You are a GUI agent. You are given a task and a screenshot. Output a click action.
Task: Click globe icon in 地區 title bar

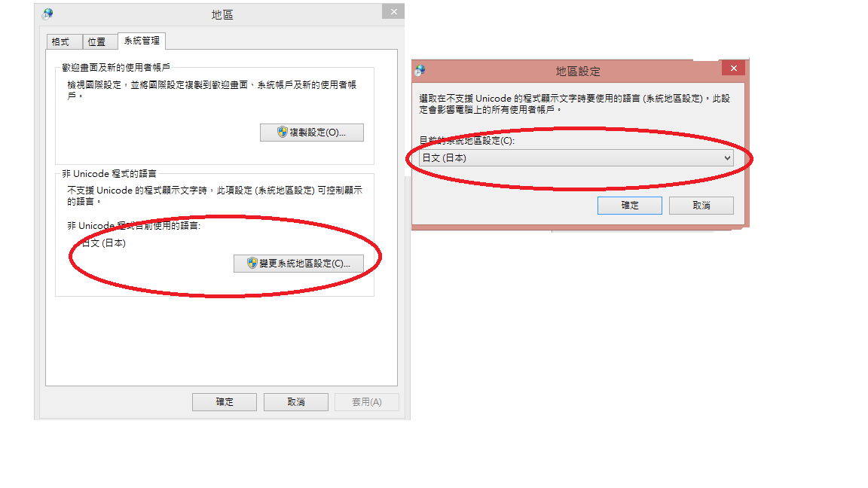(x=47, y=14)
